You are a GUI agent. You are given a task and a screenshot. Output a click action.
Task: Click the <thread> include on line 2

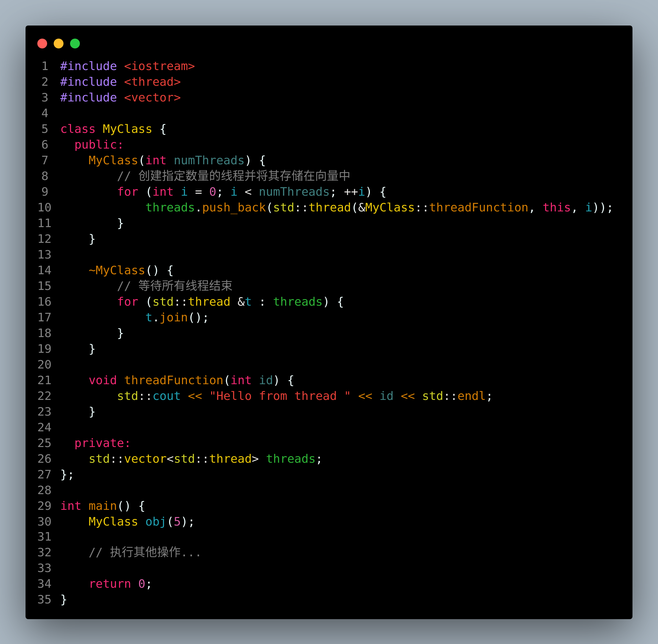click(x=152, y=82)
